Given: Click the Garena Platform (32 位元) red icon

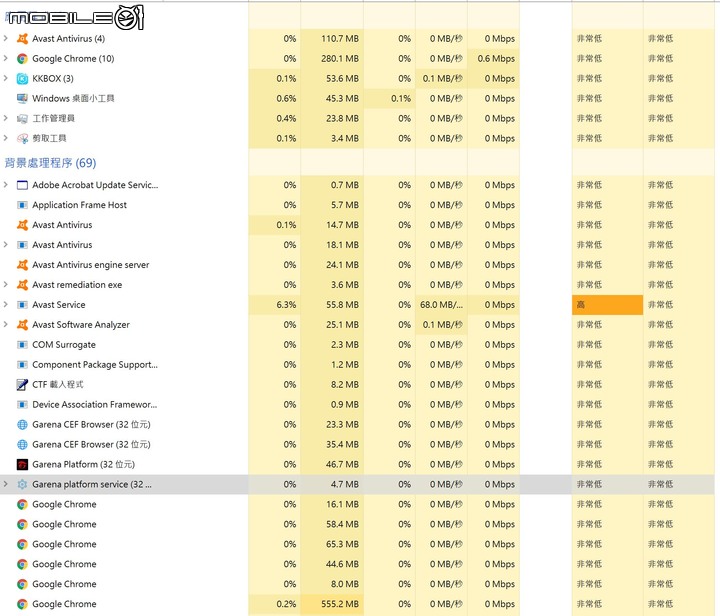Looking at the screenshot, I should click(22, 465).
